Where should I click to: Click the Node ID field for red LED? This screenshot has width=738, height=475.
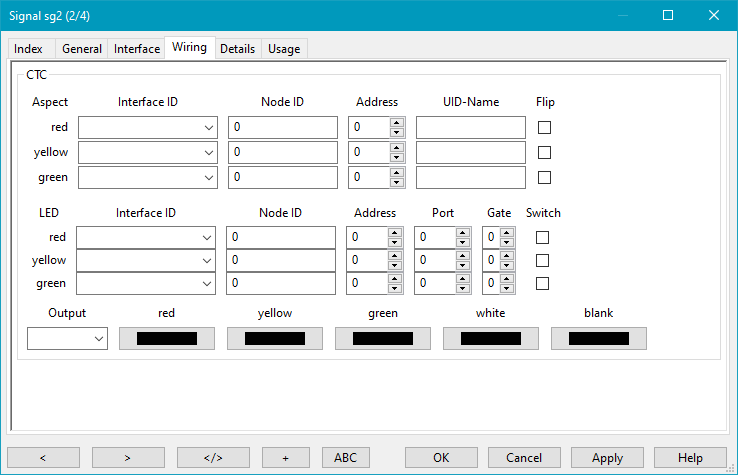pos(282,237)
